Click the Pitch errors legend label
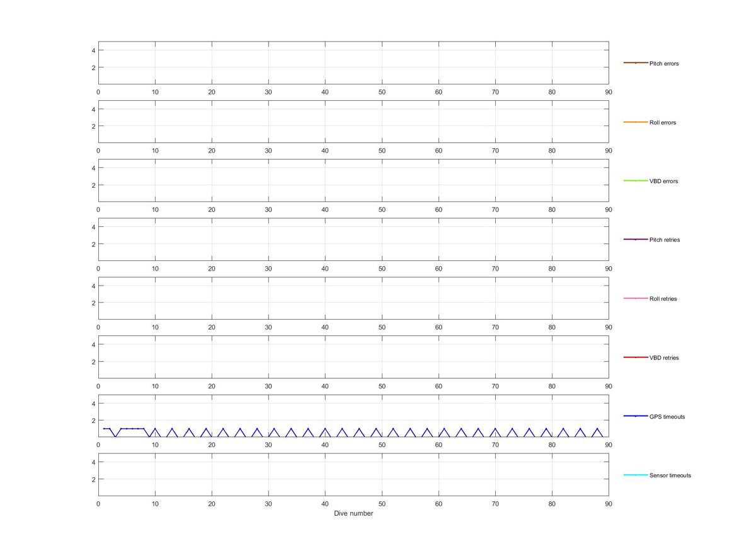The image size is (756, 558). 664,64
